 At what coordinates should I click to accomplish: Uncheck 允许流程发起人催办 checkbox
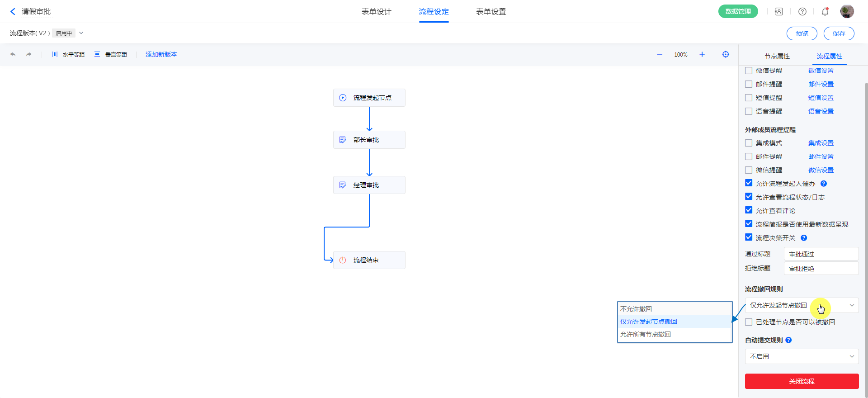749,183
